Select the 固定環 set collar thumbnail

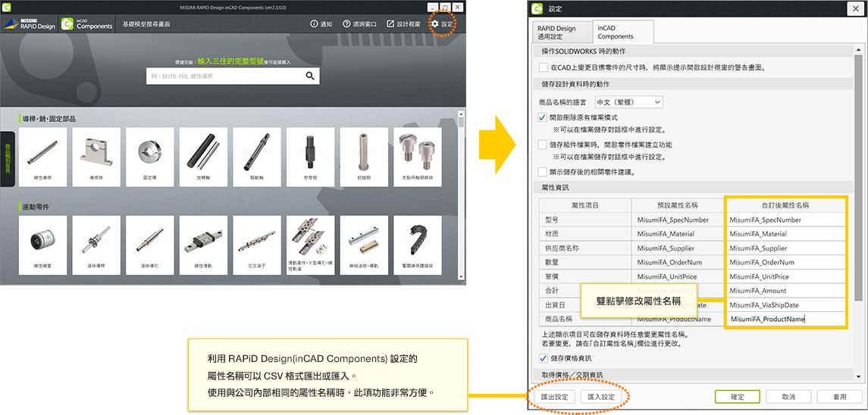click(x=150, y=158)
